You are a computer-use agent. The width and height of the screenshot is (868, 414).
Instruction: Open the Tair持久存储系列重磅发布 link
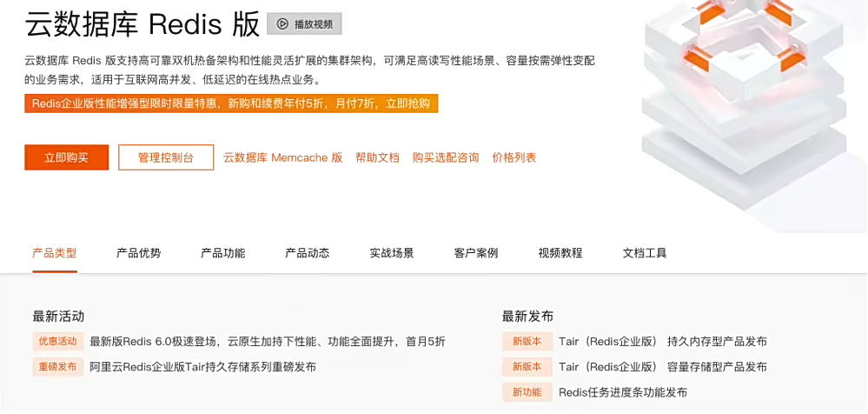click(x=203, y=367)
